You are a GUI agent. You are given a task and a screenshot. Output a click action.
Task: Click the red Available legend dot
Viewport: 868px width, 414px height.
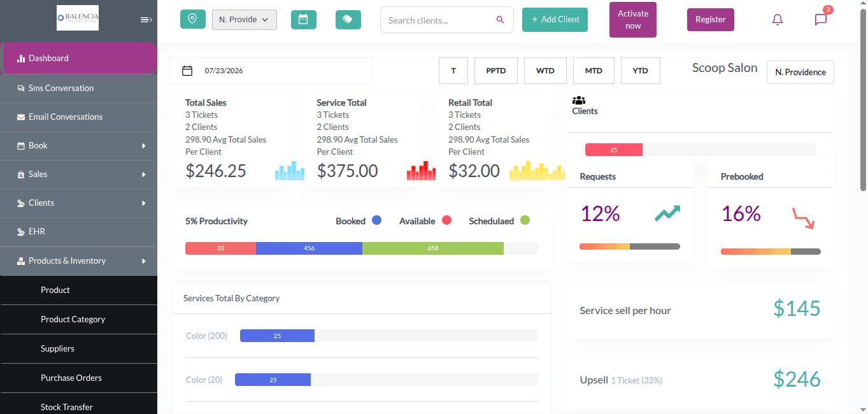(x=446, y=220)
